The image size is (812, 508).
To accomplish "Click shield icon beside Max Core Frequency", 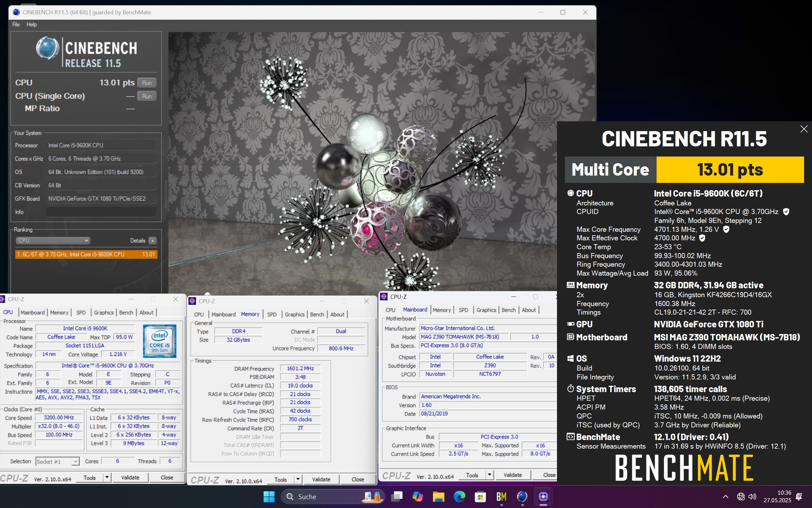I will coord(726,230).
